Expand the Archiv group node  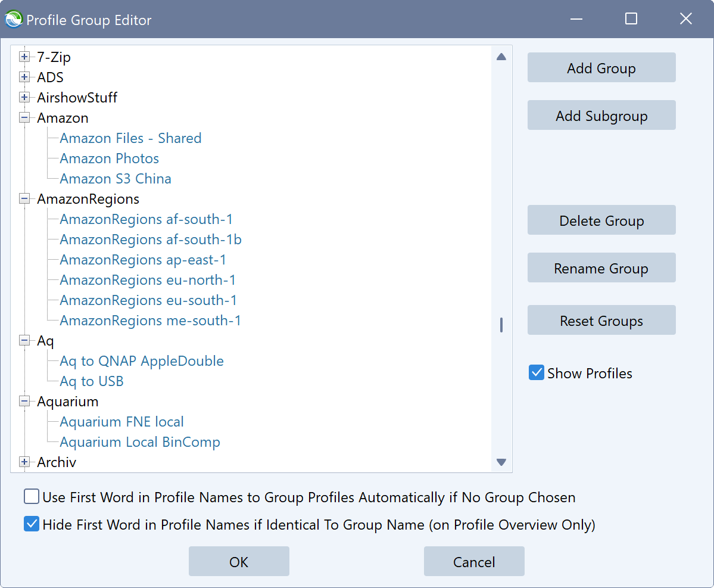(x=24, y=462)
